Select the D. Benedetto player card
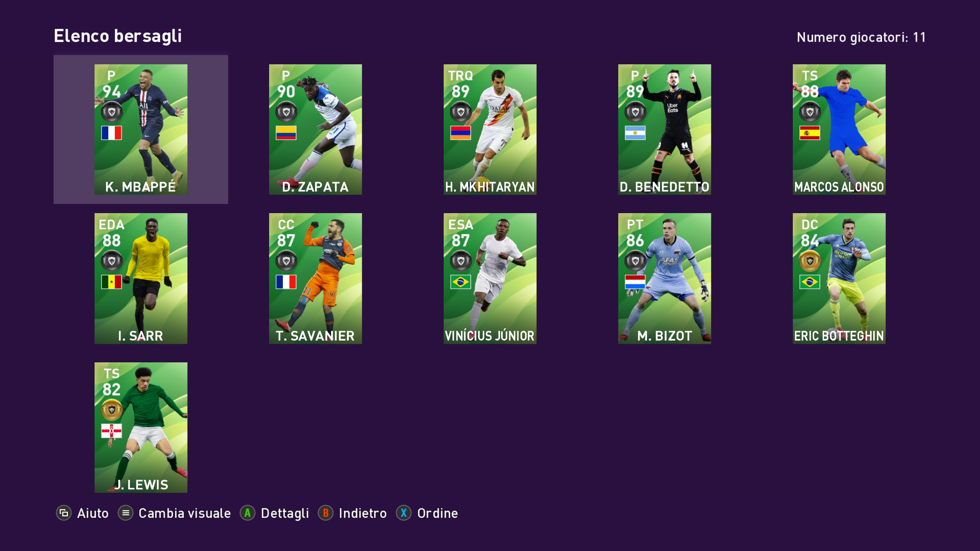The height and width of the screenshot is (551, 980). point(665,129)
